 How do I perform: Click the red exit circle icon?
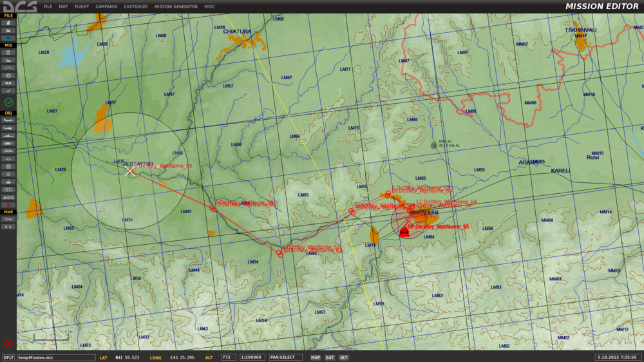click(x=8, y=343)
